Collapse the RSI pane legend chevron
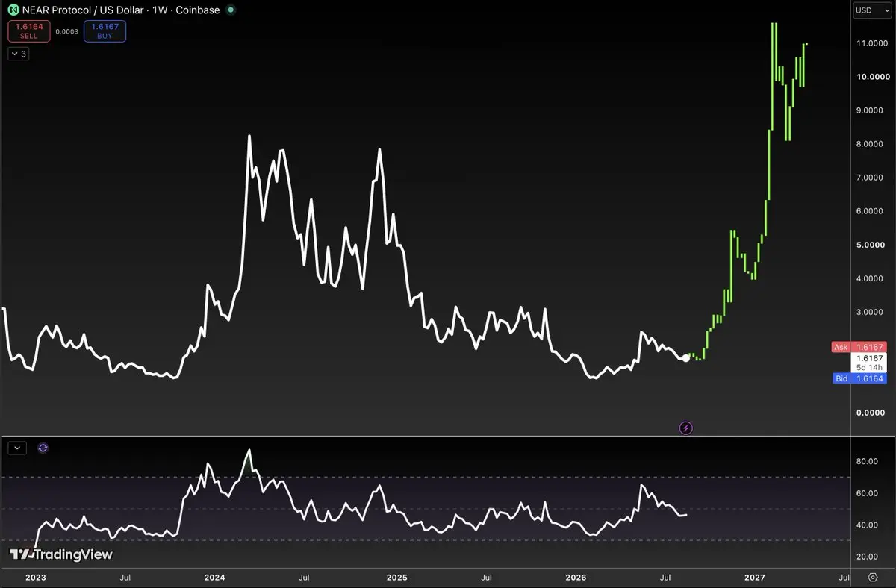The image size is (896, 588). [x=17, y=448]
